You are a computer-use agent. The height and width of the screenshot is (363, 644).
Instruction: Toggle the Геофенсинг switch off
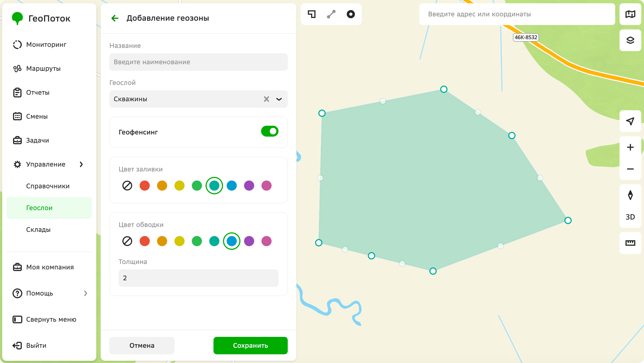270,131
